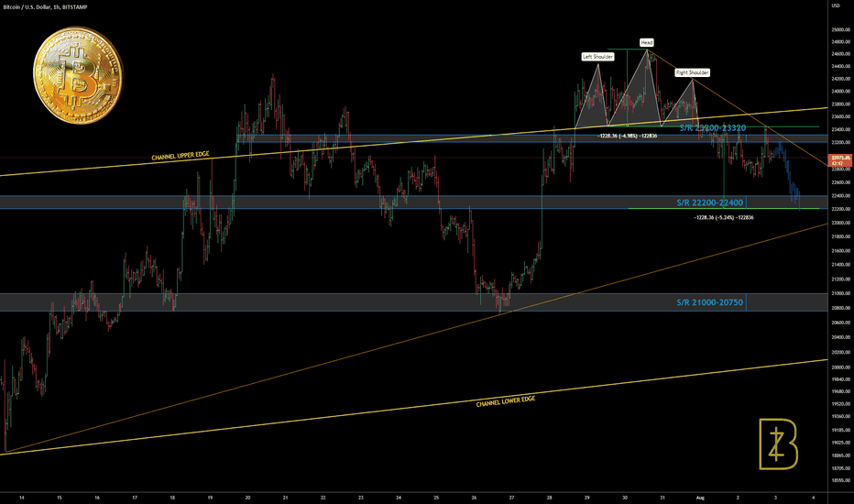Click 24000.00 on the price axis
The height and width of the screenshot is (504, 854).
(x=841, y=92)
